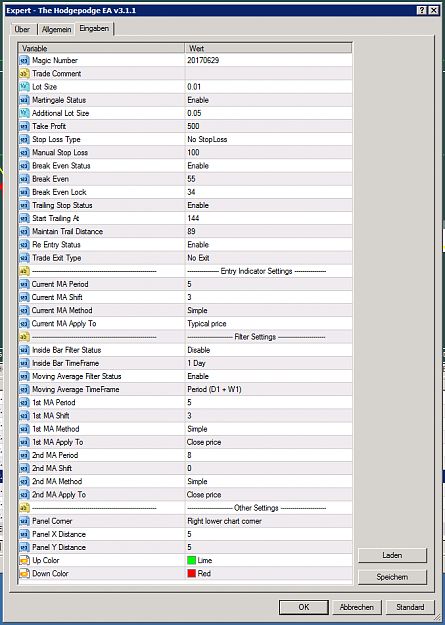Viewport: 445px width, 625px height.
Task: Click the icon beside Trailing Stop Status
Action: tap(24, 205)
